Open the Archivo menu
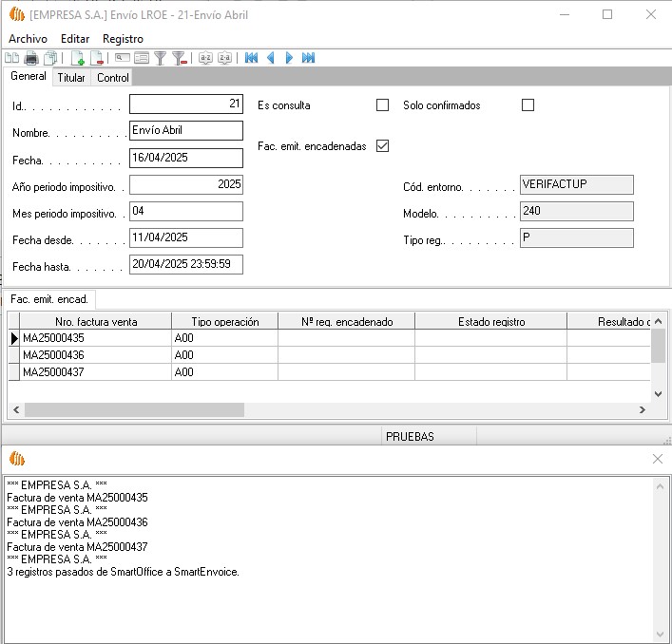Image resolution: width=672 pixels, height=644 pixels. pyautogui.click(x=28, y=38)
